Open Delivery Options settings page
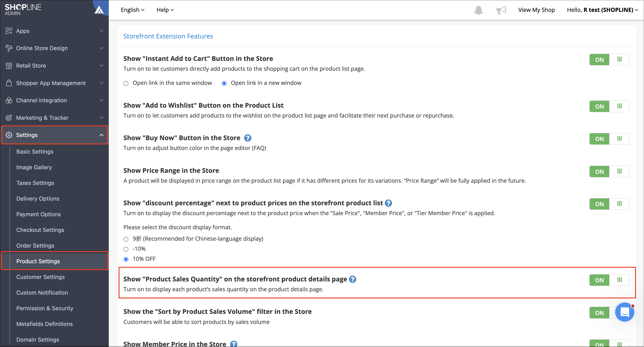This screenshot has height=347, width=644. (38, 198)
